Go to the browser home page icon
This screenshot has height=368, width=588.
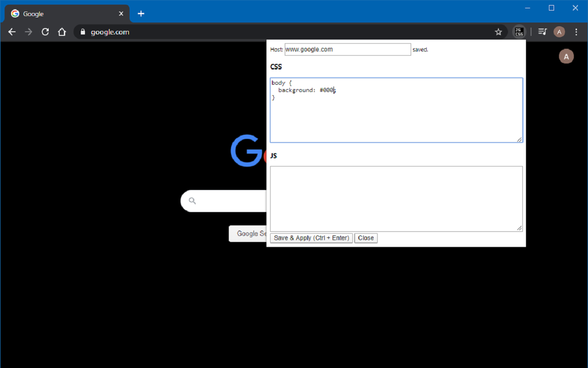pos(62,32)
